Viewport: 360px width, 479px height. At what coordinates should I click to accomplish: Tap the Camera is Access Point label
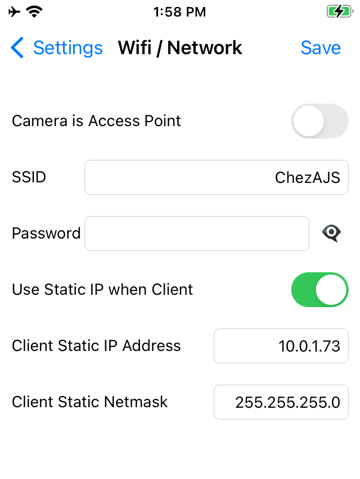pos(96,121)
